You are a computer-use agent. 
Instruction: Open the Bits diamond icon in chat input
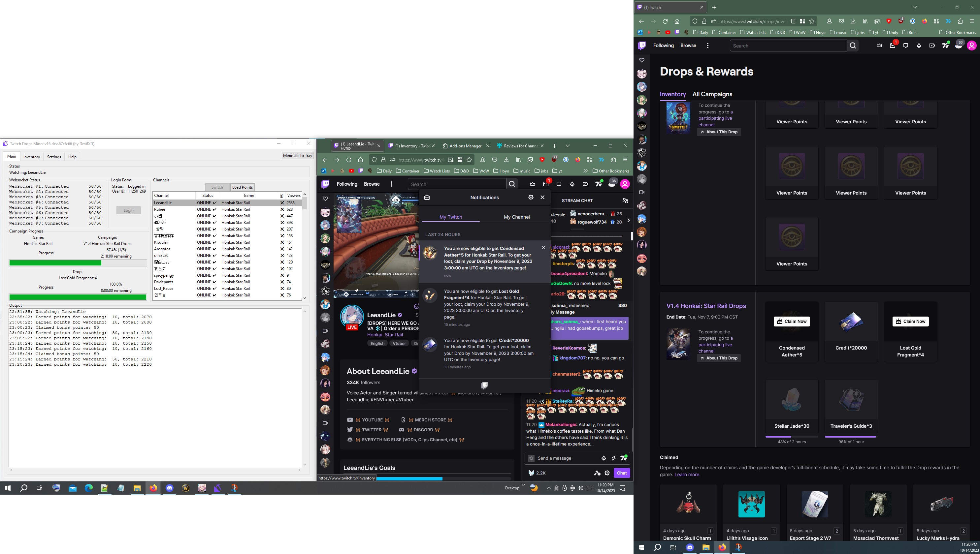tap(604, 458)
